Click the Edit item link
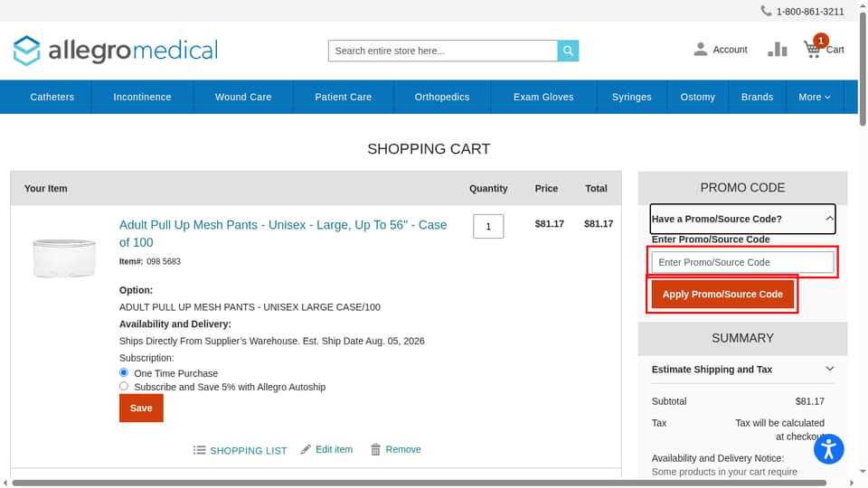The image size is (868, 488). click(x=334, y=449)
